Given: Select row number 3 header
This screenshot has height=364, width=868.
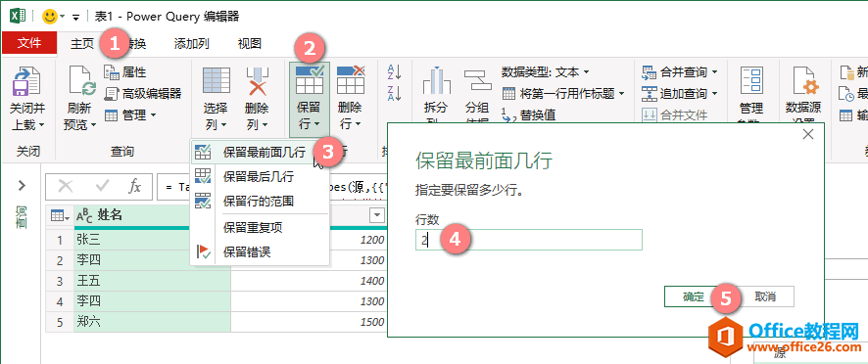Looking at the screenshot, I should pyautogui.click(x=60, y=281).
